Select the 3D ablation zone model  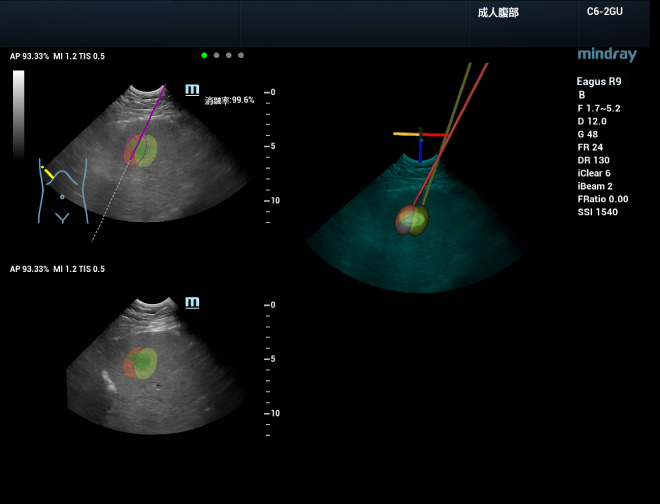point(411,220)
